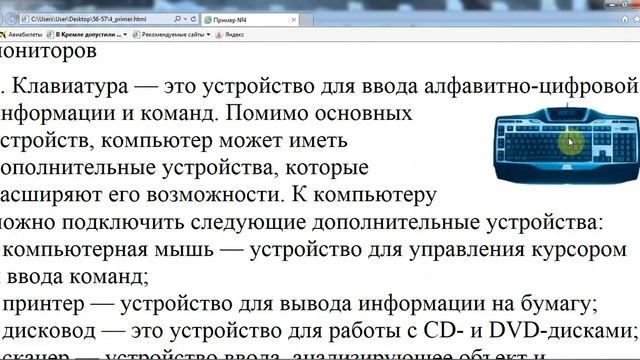Click the words "его возможности"
The image size is (640, 360).
coord(196,195)
